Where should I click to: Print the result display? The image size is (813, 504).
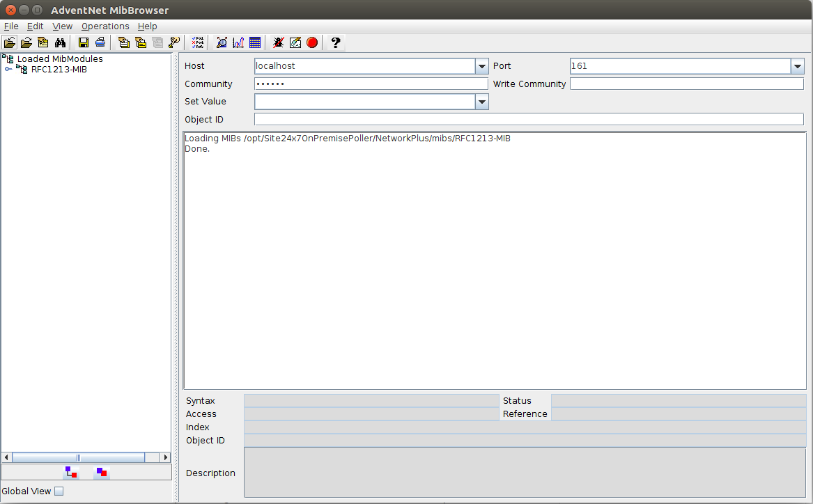(100, 42)
